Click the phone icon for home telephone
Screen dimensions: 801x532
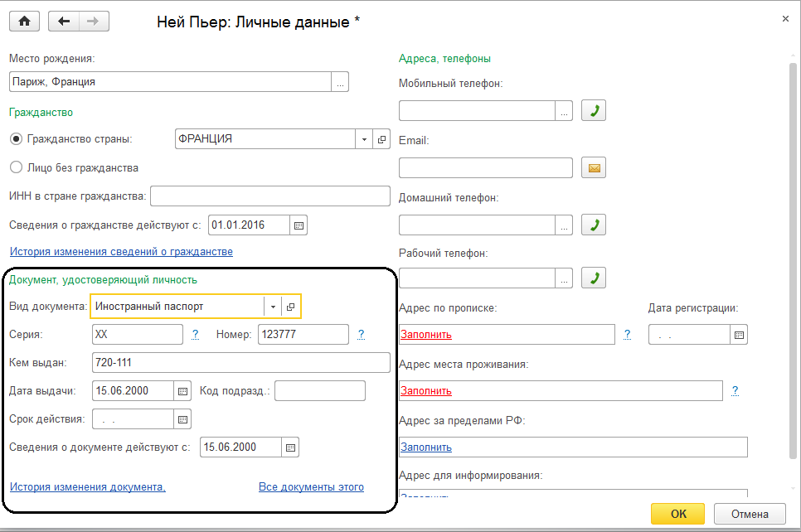[593, 225]
